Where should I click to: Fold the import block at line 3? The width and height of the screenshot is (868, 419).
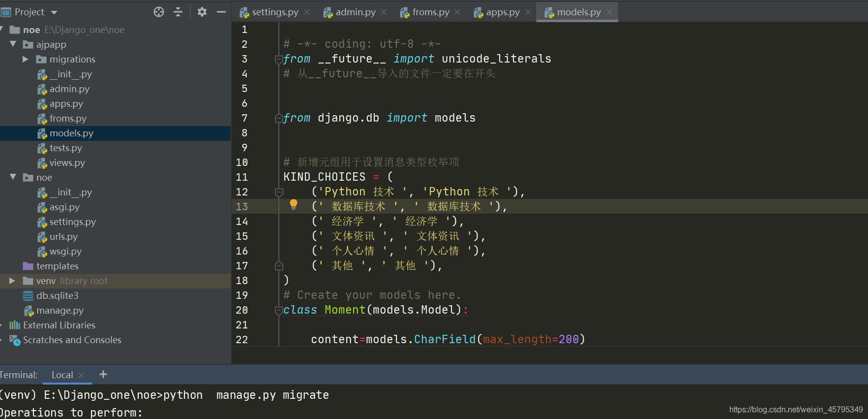click(x=278, y=59)
